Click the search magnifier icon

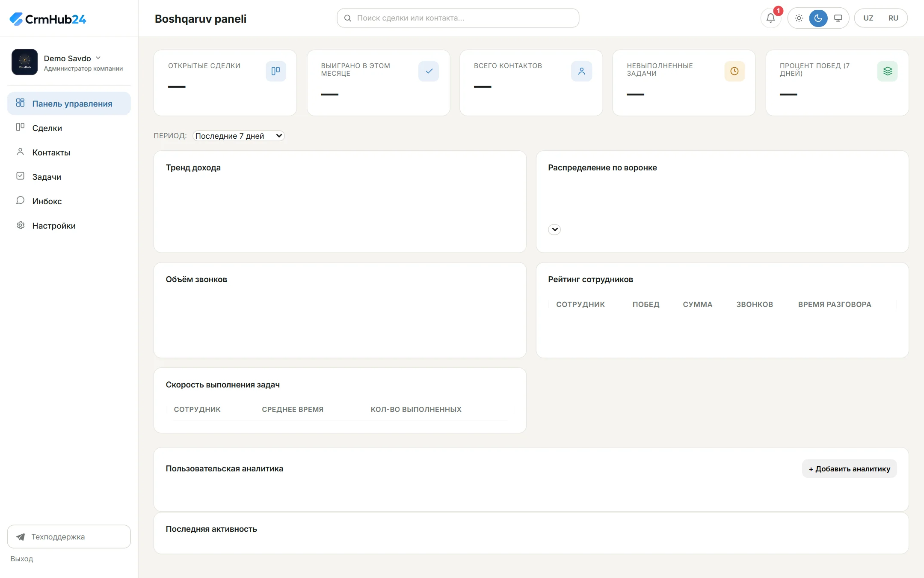(x=348, y=18)
